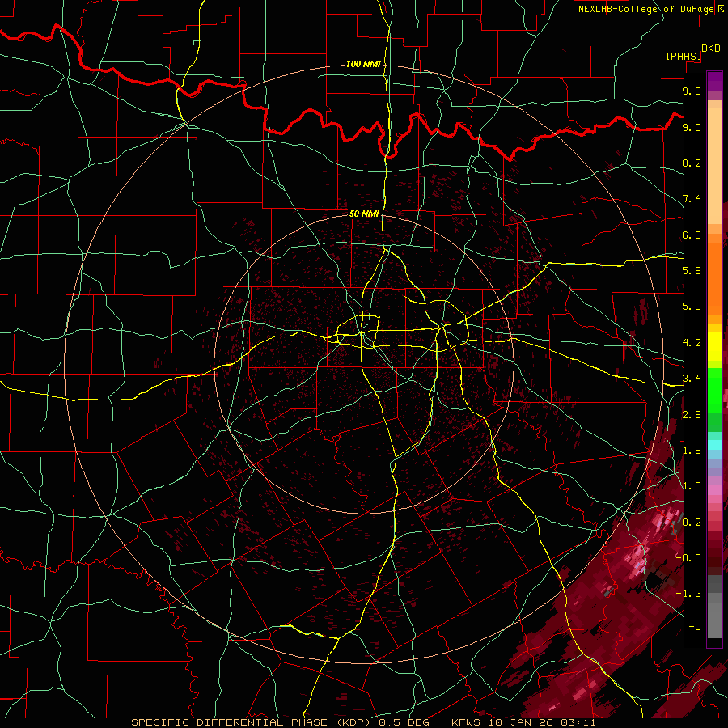The height and width of the screenshot is (728, 728).
Task: Click the 1.0 value on the scale
Action: click(692, 486)
